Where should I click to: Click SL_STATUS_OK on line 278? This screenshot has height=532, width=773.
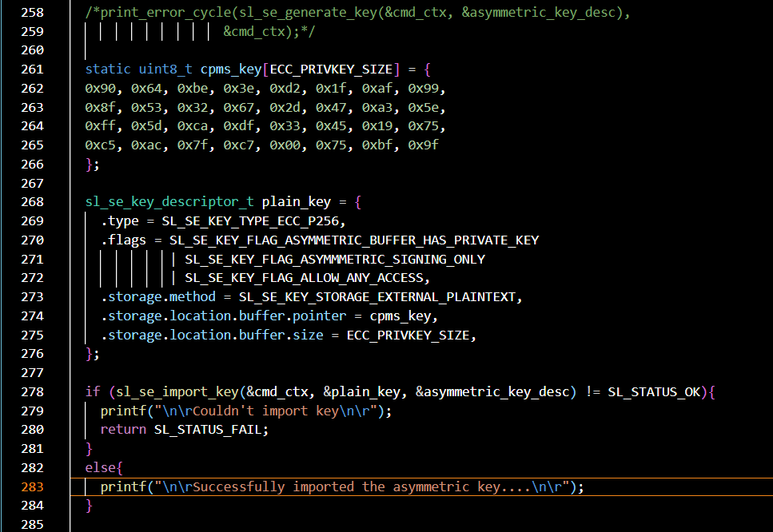click(654, 392)
